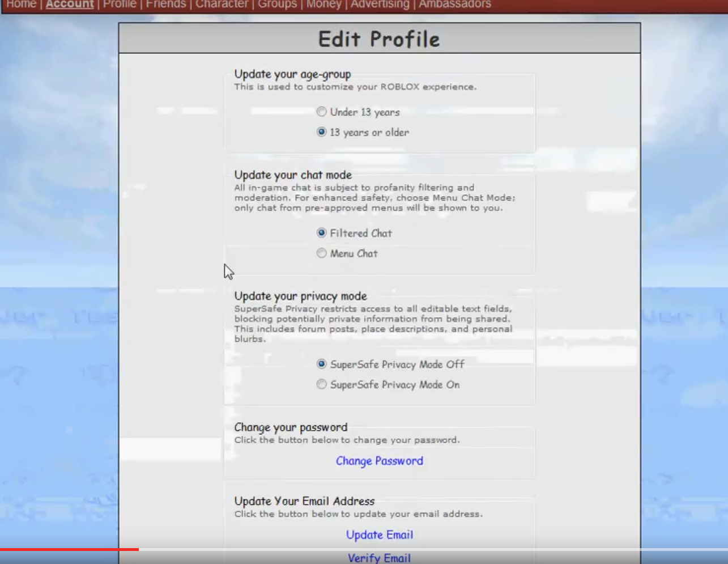Screen dimensions: 728x564
Task: Click the Verify Email link
Action: coord(380,558)
